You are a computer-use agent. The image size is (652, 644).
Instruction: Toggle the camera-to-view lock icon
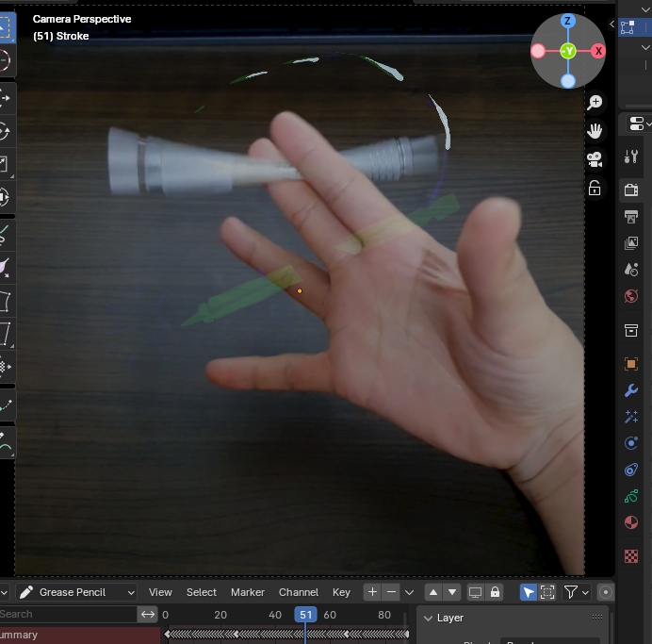(595, 189)
